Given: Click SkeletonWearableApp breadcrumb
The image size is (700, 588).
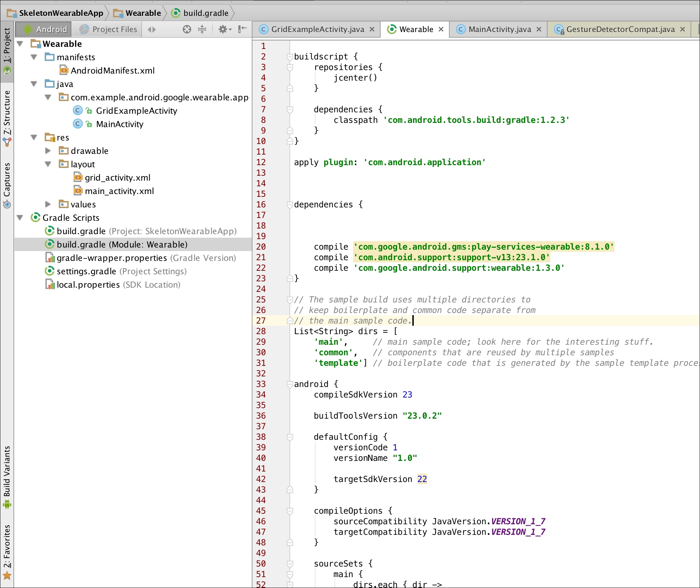Looking at the screenshot, I should (x=55, y=13).
